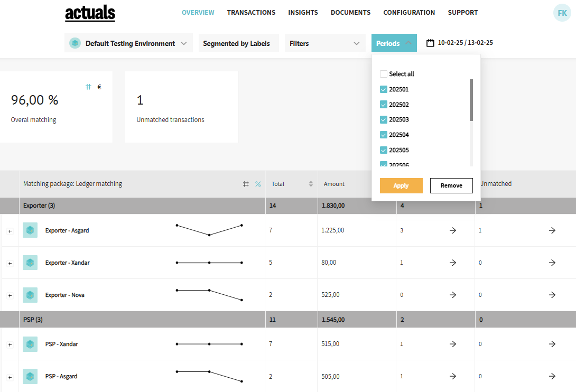576x392 pixels.
Task: Open Exporter - Asgard unmatched arrow
Action: 552,230
